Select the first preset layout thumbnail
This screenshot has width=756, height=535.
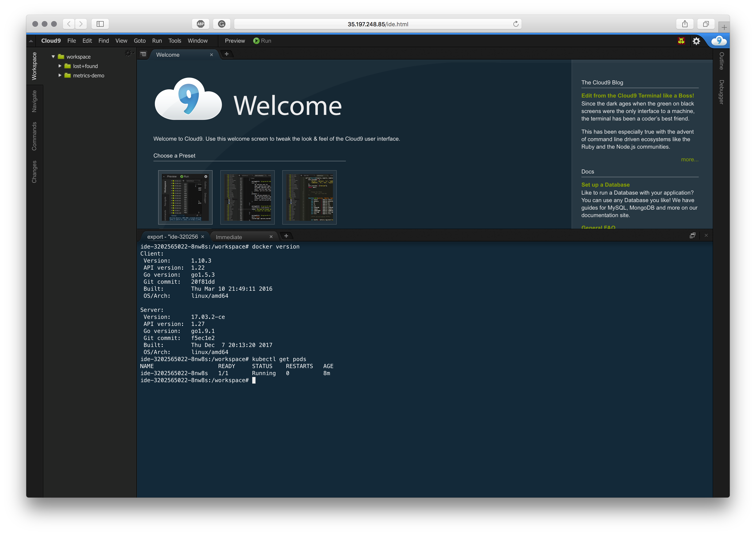(x=185, y=197)
